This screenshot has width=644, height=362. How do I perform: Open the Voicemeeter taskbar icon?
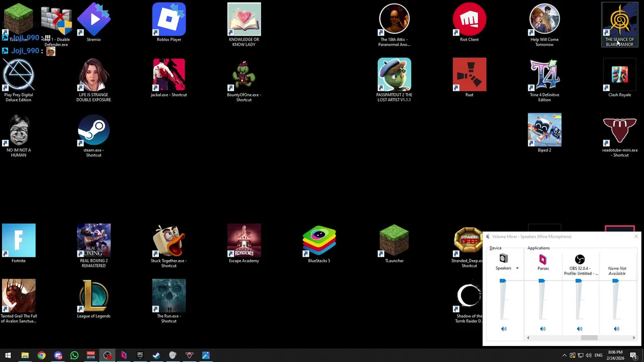91,355
